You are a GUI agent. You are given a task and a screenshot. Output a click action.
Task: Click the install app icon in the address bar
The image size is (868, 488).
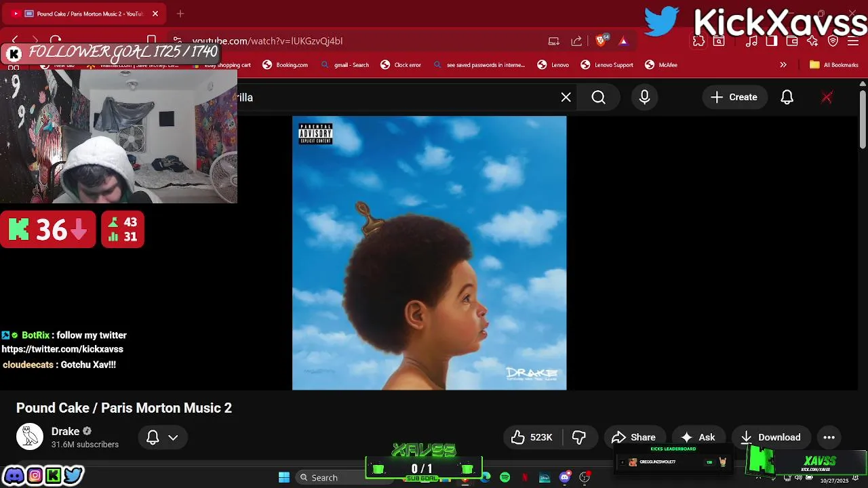[x=554, y=41]
